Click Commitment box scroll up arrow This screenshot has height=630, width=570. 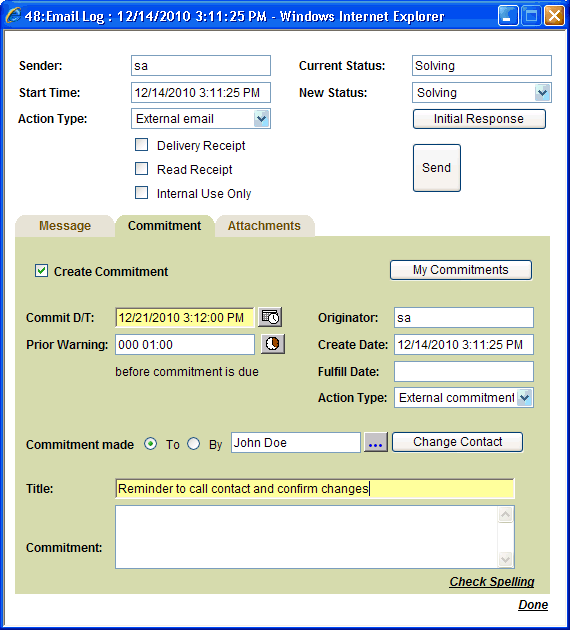coord(505,515)
